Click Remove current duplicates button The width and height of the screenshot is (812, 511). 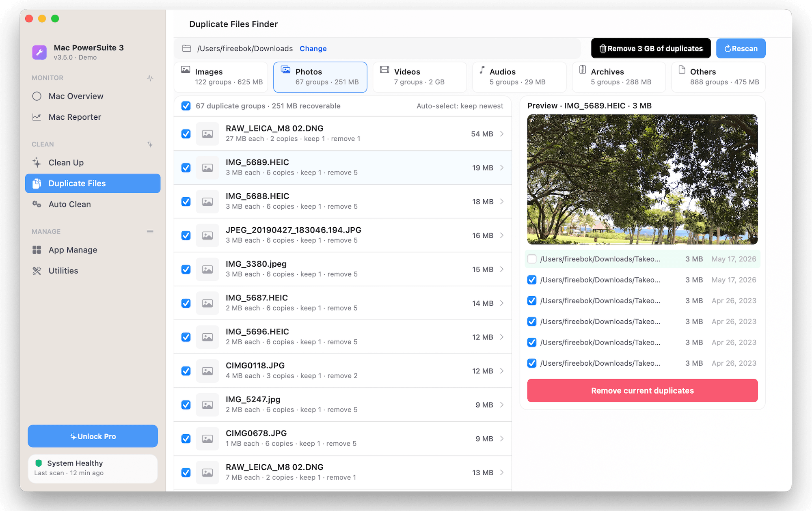pos(642,390)
